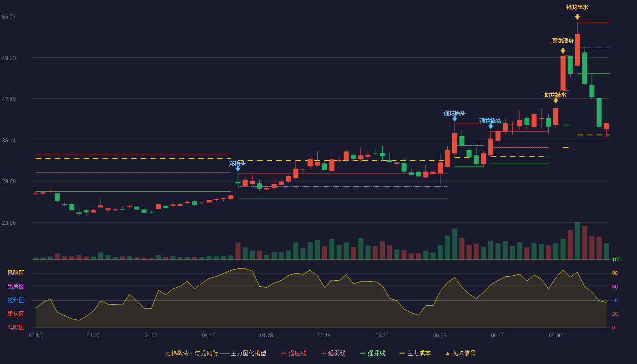Click the 04-17 date label
The width and height of the screenshot is (637, 364).
click(208, 335)
